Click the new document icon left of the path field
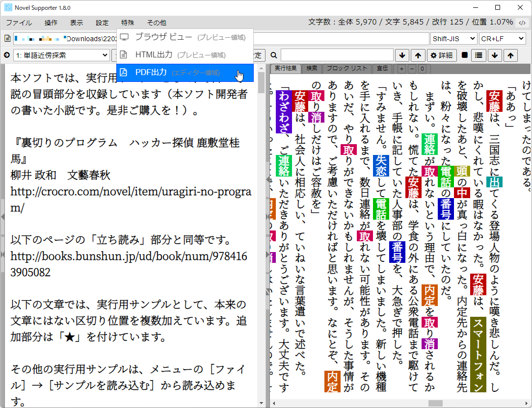The image size is (532, 408). pyautogui.click(x=7, y=37)
